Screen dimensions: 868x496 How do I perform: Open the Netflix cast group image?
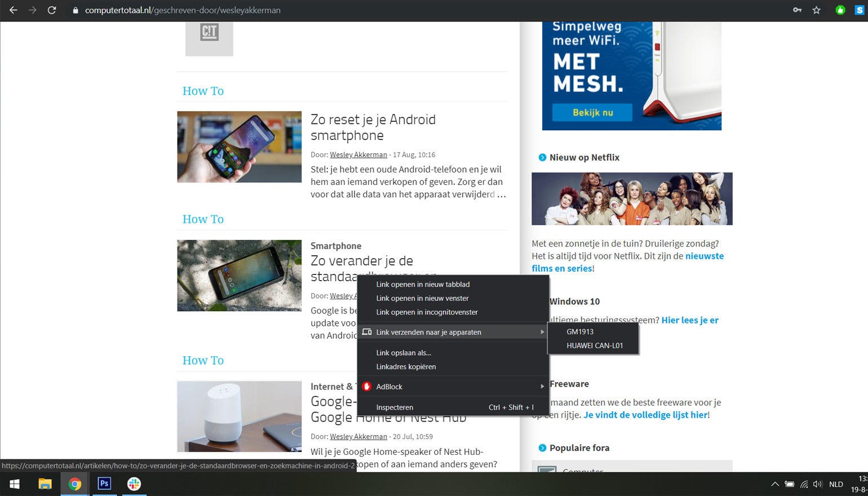(x=632, y=199)
